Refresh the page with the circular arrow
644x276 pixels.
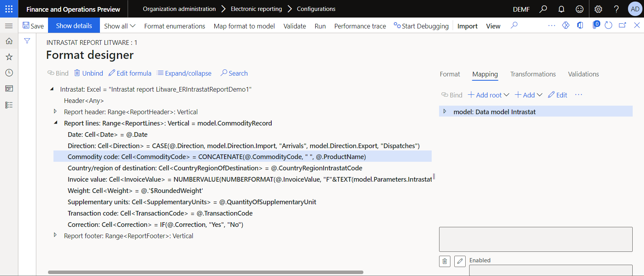point(608,25)
